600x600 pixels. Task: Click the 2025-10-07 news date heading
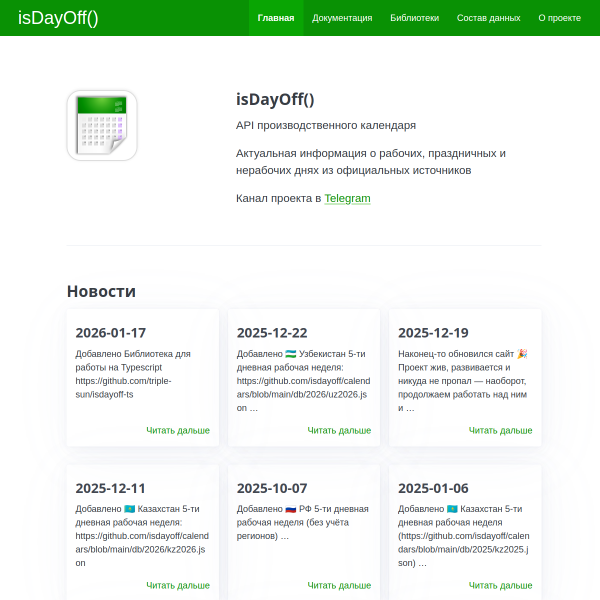[272, 488]
